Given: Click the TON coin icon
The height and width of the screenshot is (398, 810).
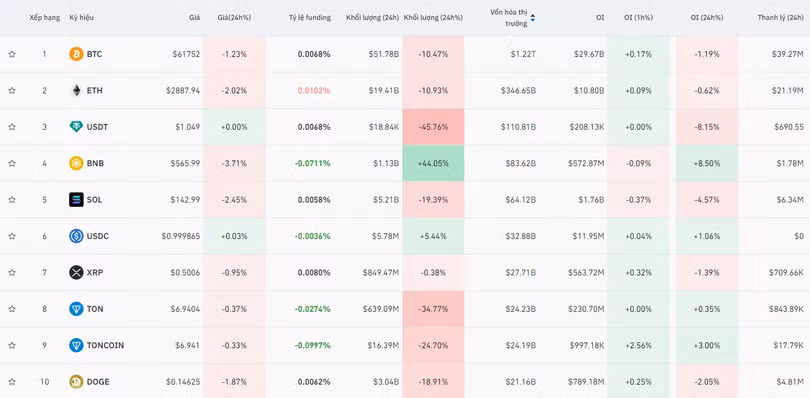Looking at the screenshot, I should click(x=76, y=309).
